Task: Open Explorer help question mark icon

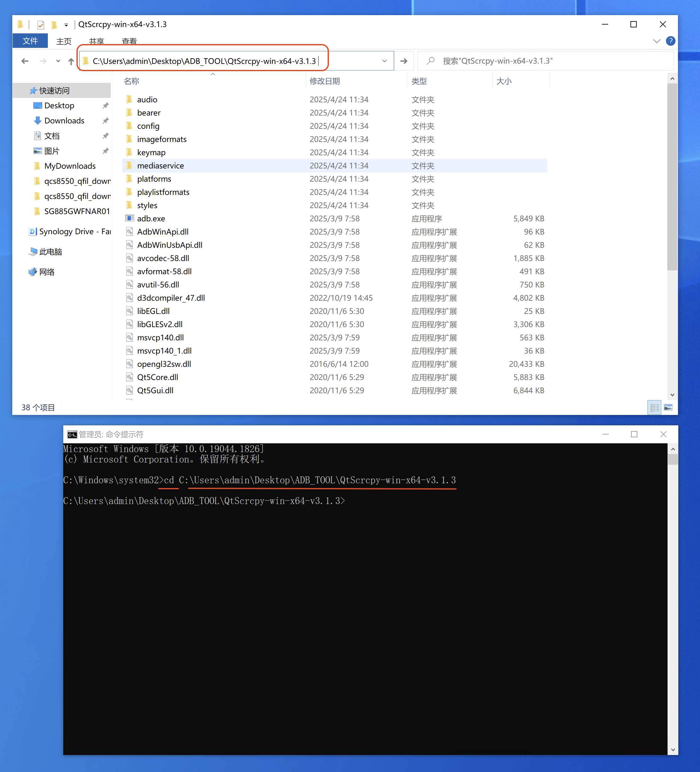Action: pos(670,41)
